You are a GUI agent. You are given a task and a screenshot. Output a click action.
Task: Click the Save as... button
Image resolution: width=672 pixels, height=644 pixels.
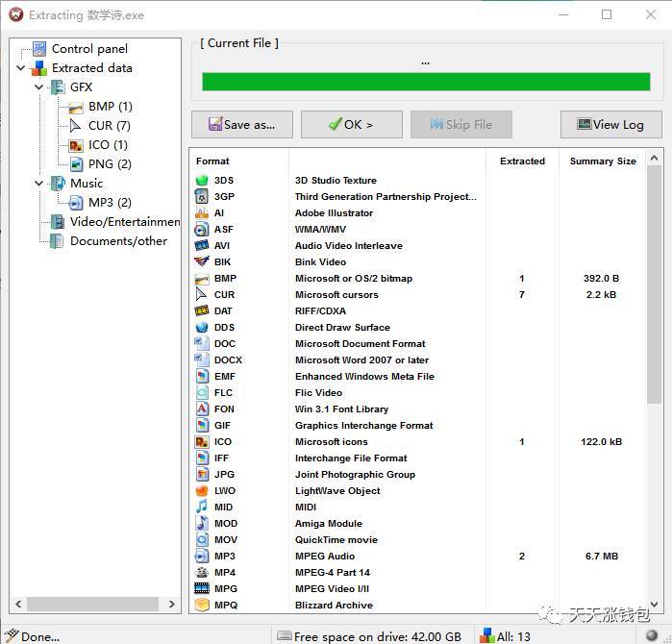coord(242,125)
